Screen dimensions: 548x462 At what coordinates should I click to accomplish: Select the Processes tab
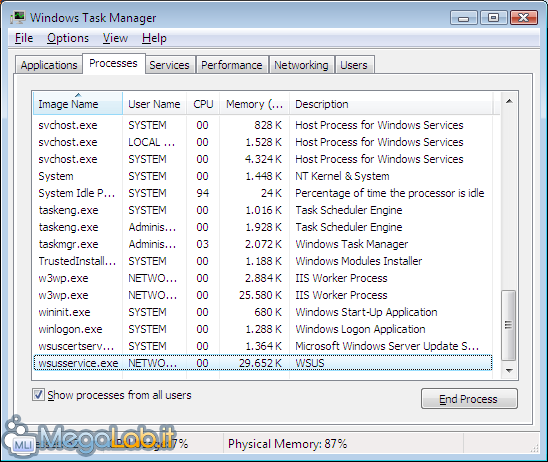point(113,63)
